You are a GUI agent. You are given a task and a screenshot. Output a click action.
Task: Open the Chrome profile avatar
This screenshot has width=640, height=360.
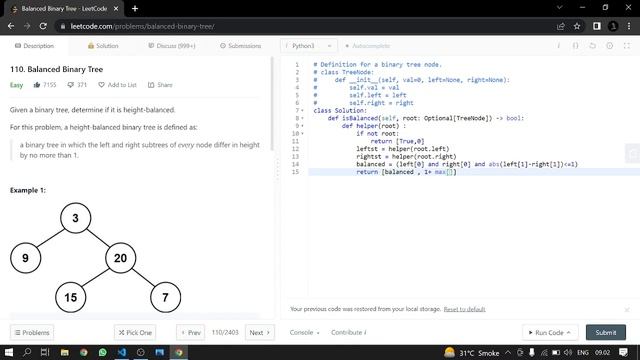(613, 26)
